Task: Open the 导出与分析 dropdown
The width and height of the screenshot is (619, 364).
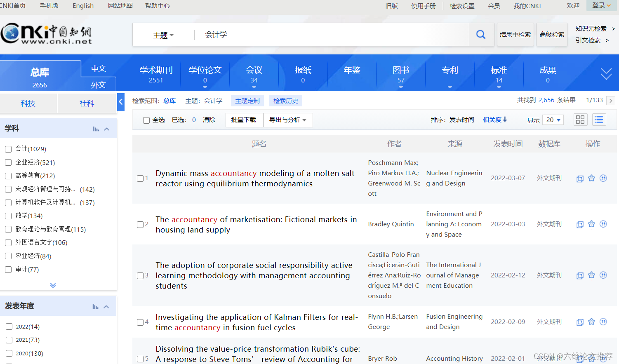Action: coord(288,120)
